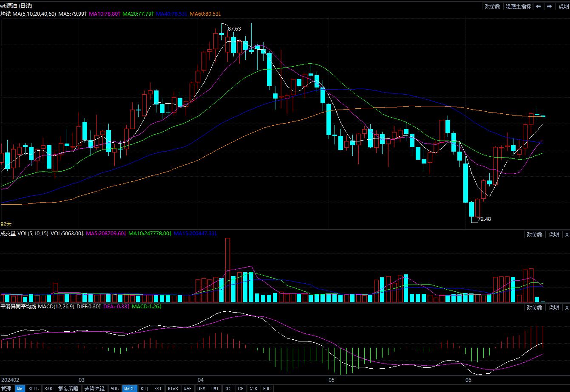This screenshot has height=392, width=570.
Task: Open main chart 改参数 parameter settings
Action: (x=493, y=6)
